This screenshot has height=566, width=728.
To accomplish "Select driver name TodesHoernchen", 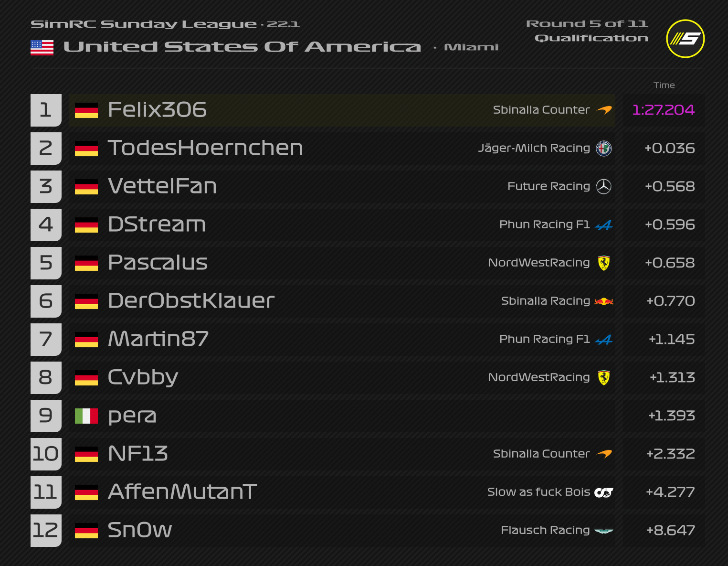I will 205,148.
